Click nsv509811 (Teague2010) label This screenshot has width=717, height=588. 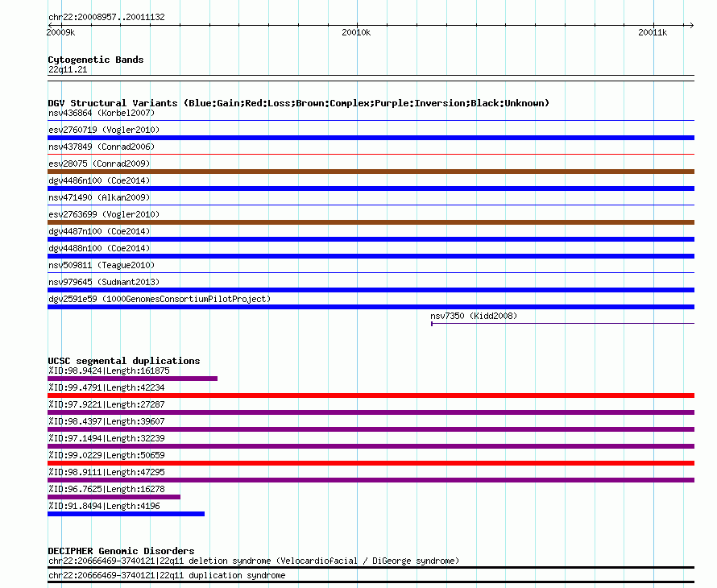[x=102, y=265]
